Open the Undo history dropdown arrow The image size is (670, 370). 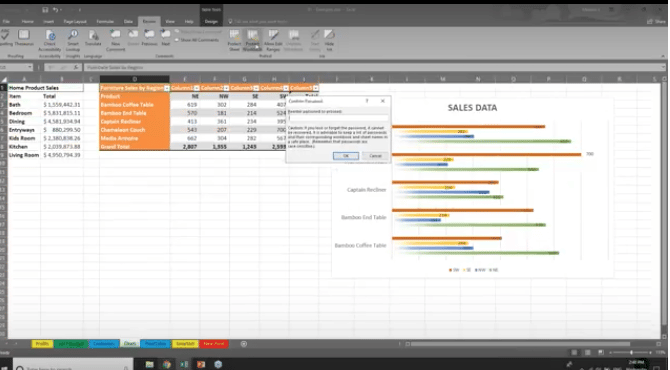click(62, 9)
